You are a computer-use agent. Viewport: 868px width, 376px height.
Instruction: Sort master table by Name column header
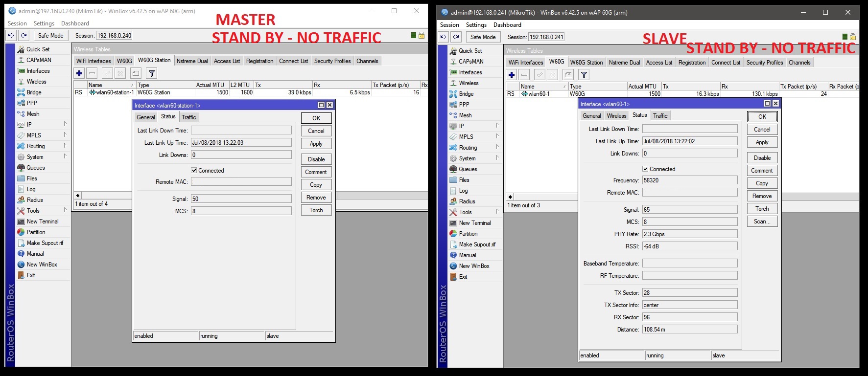click(x=111, y=85)
